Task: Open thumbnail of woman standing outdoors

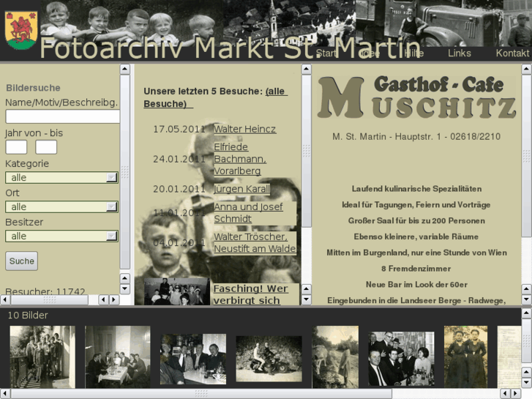Action: [x=335, y=357]
